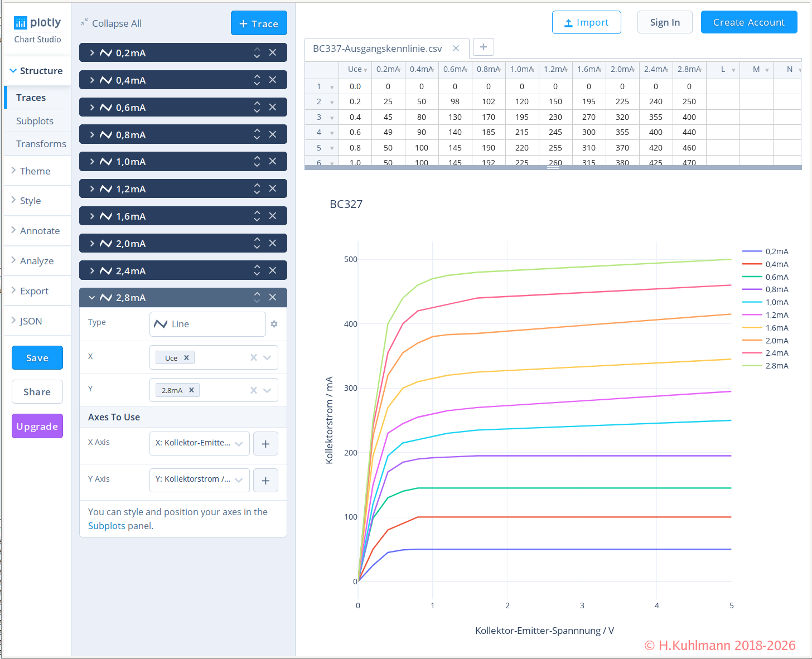Close the BC337-Ausgangskennlinie.csv tab
Image resolution: width=812 pixels, height=659 pixels.
(456, 49)
